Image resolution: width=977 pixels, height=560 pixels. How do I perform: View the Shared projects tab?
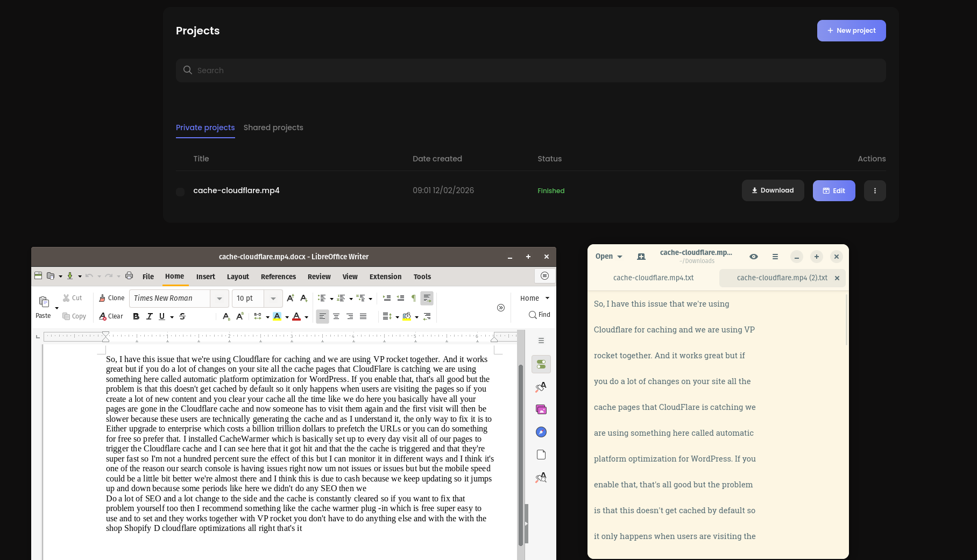click(273, 127)
